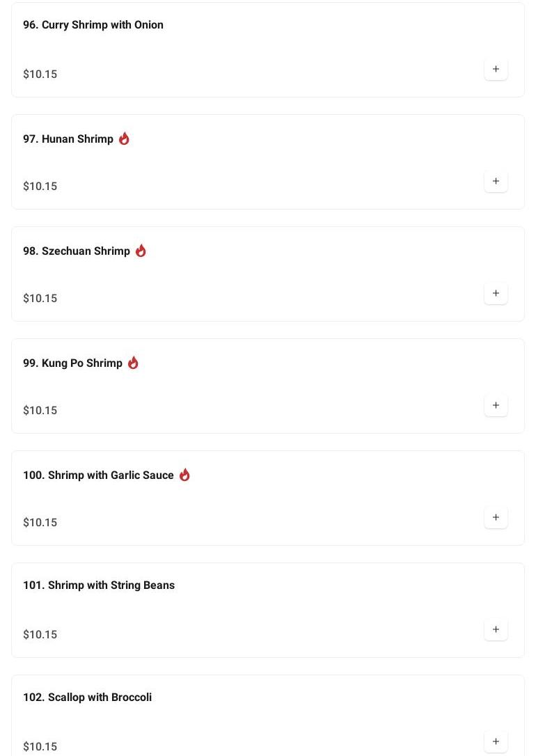Image resolution: width=536 pixels, height=756 pixels.
Task: Add Curry Shrimp with Onion to cart
Action: [496, 70]
